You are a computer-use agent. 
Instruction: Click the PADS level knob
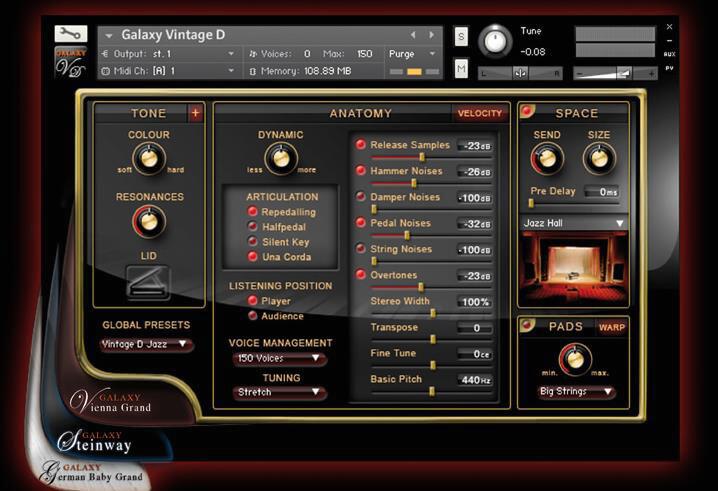(575, 359)
